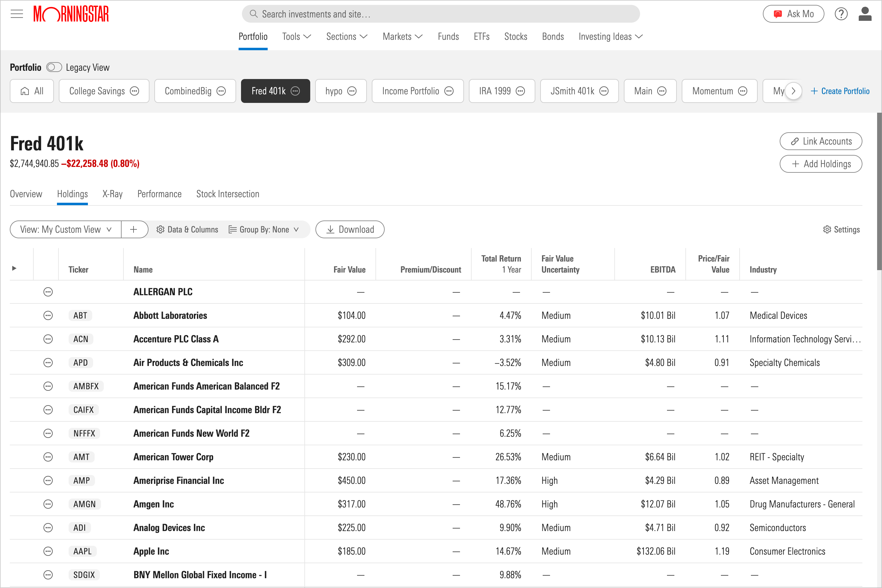Viewport: 882px width, 588px height.
Task: Switch to the Performance tab
Action: tap(159, 194)
